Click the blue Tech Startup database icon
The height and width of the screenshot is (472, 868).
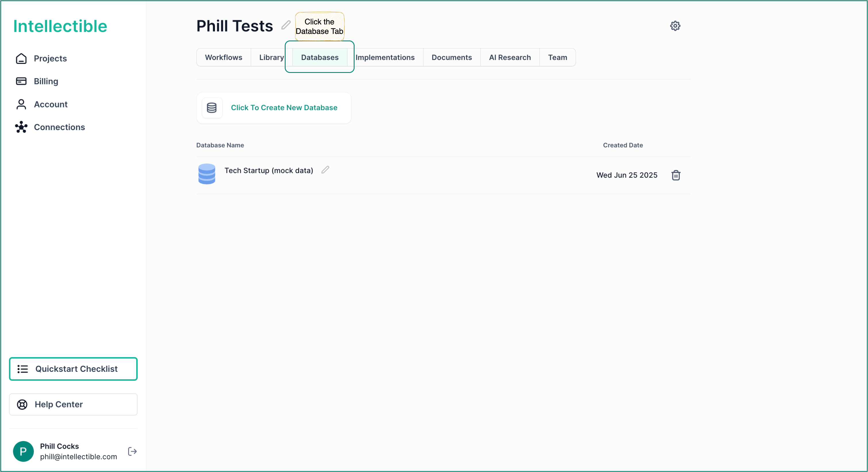click(x=207, y=174)
